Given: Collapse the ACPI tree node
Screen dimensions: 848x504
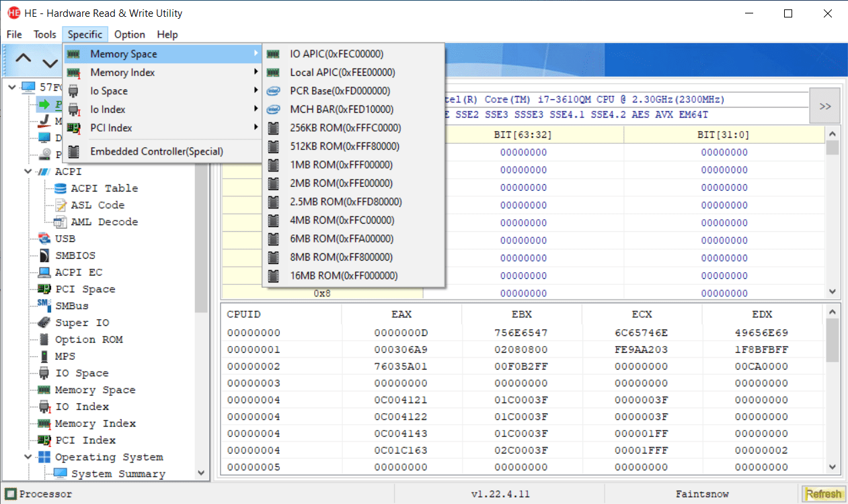Looking at the screenshot, I should 28,171.
